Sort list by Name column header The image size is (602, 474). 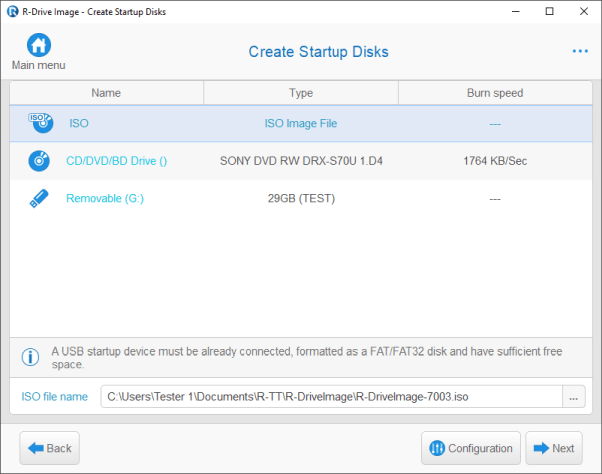point(106,93)
